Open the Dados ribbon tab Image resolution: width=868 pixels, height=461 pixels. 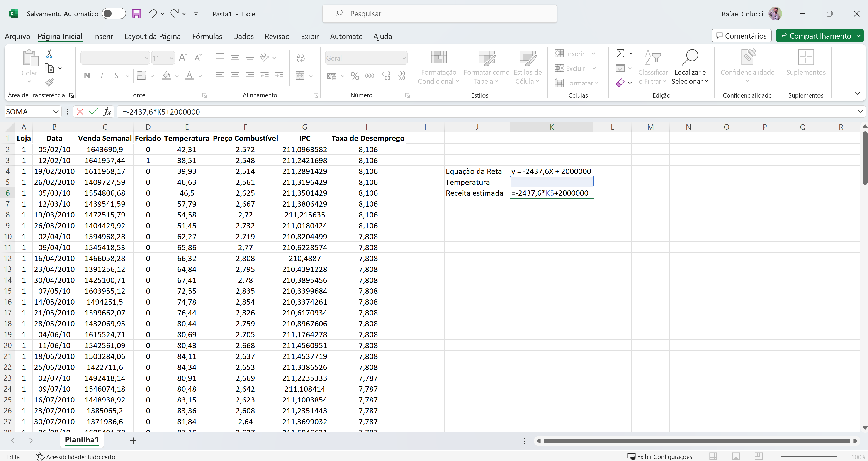tap(243, 36)
